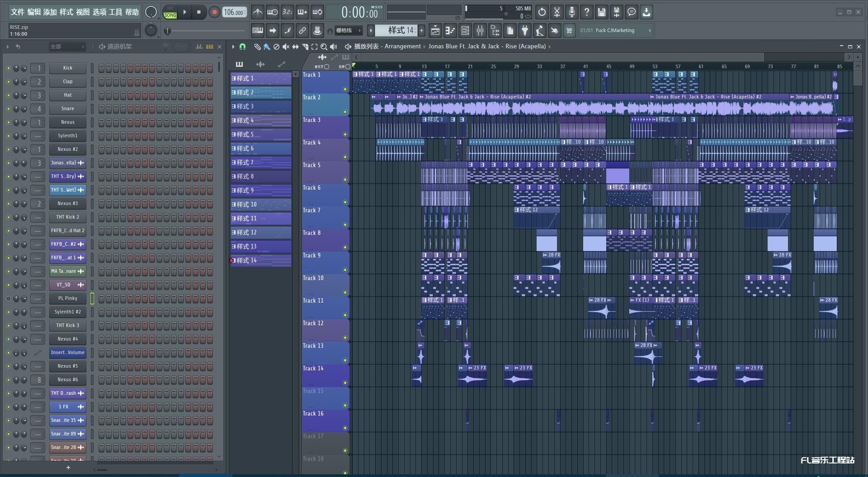
Task: Open the pattern selector arrow beside 样式 14
Action: 371,31
